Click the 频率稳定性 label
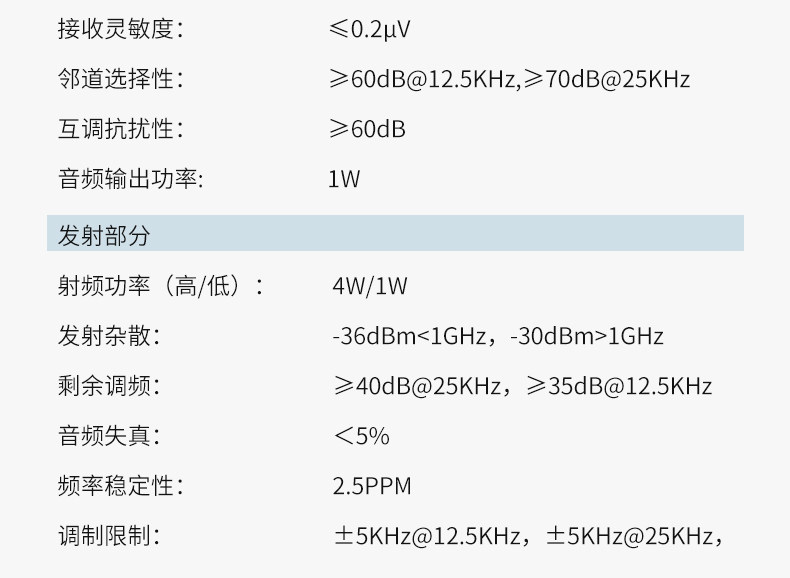This screenshot has width=790, height=578. (121, 487)
